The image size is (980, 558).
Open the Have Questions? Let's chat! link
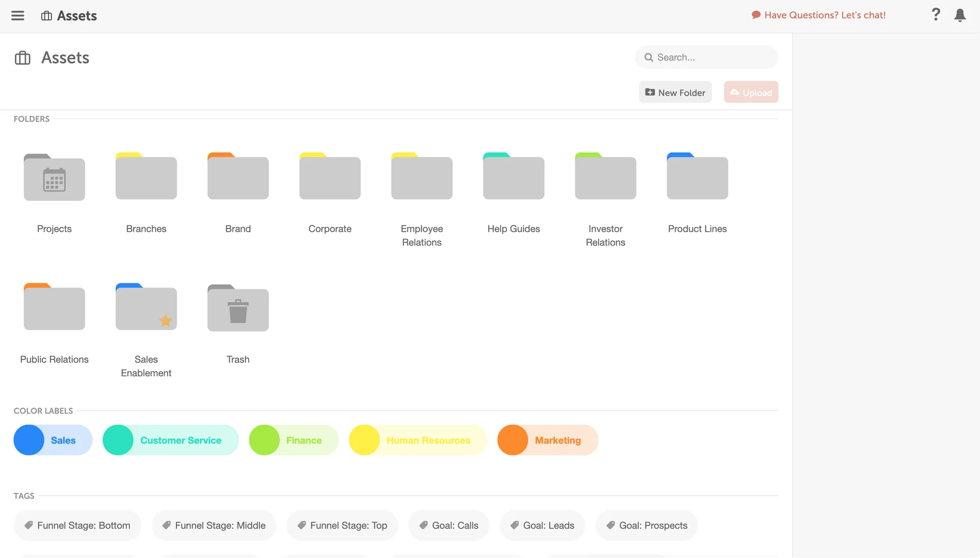[x=819, y=15]
